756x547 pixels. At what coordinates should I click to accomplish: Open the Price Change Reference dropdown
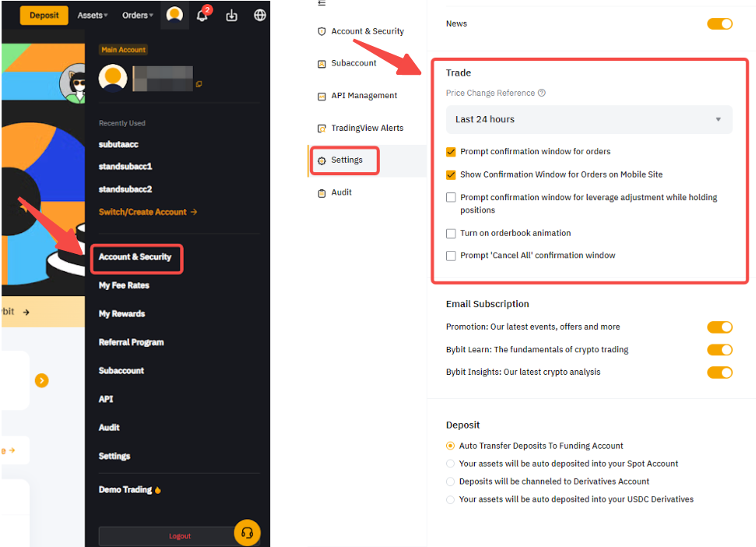(x=589, y=119)
